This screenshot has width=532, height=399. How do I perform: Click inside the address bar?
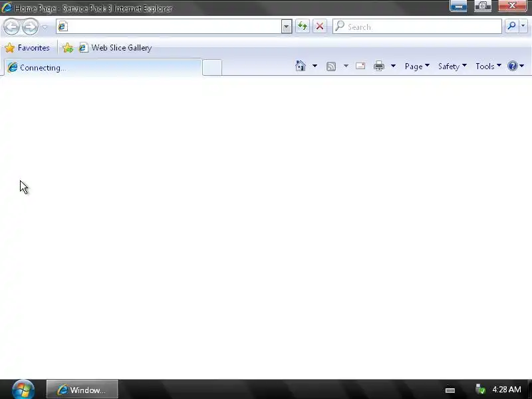174,27
